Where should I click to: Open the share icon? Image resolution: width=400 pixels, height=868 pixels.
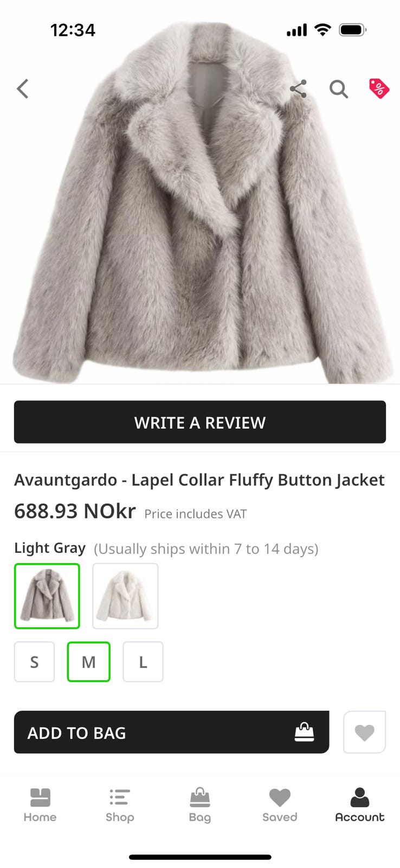tap(298, 88)
